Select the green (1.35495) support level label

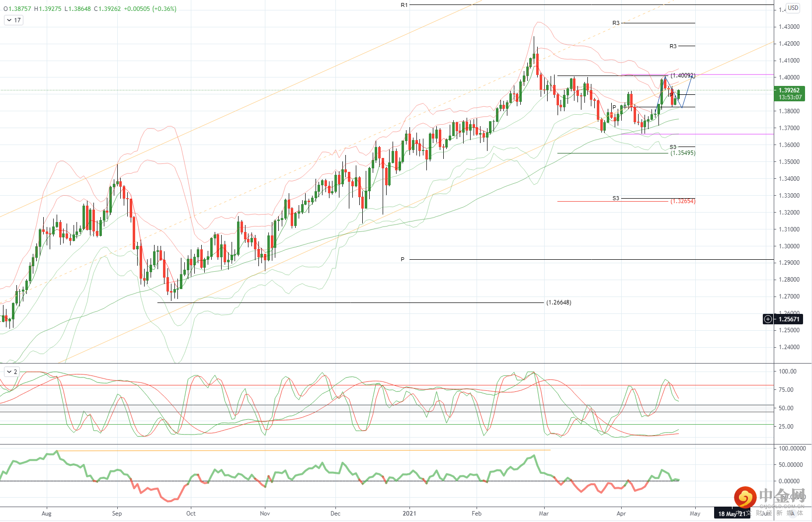point(683,153)
